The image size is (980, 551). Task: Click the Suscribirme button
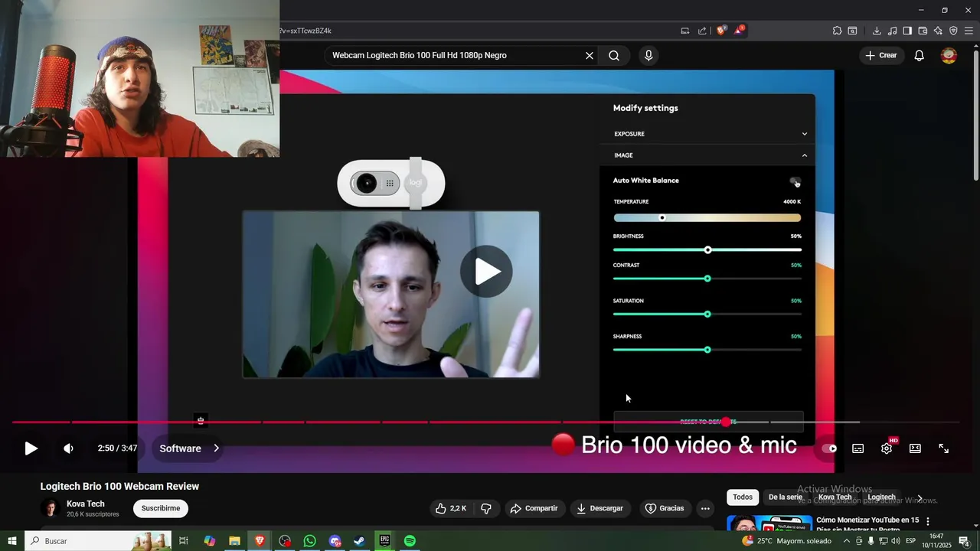click(x=161, y=508)
